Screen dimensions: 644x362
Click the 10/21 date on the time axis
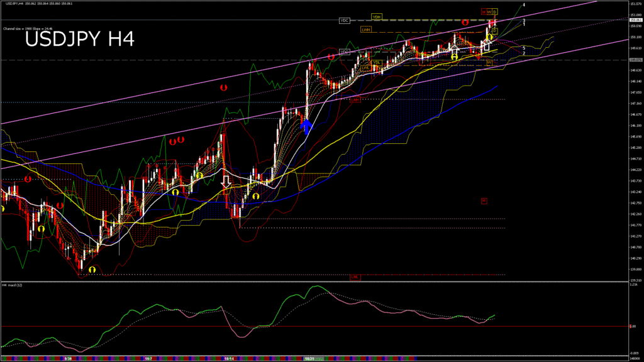coord(309,359)
